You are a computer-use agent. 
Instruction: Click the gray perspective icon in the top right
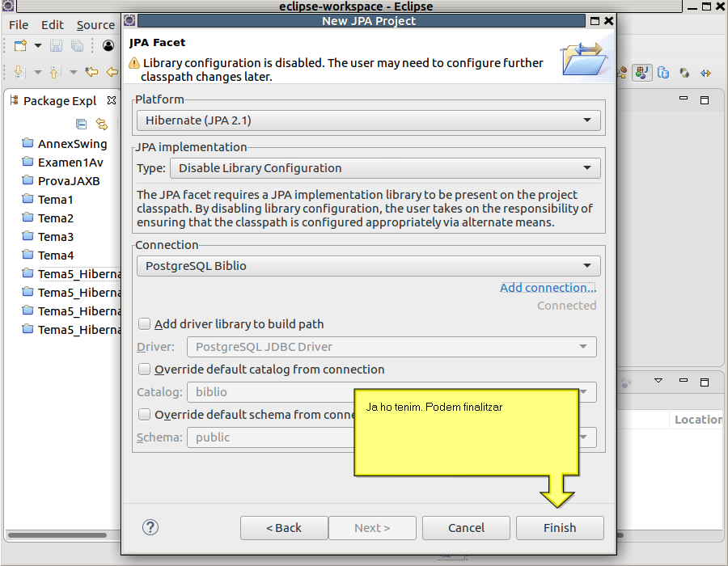pos(684,73)
